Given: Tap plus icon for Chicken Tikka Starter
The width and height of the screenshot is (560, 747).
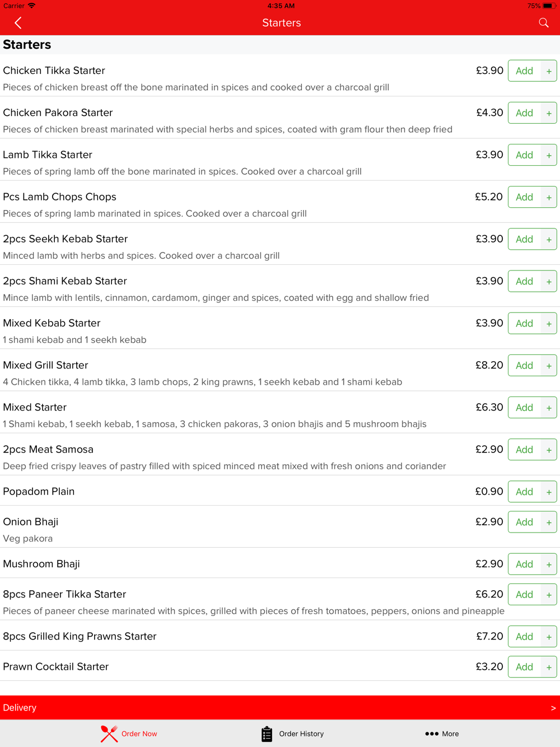Looking at the screenshot, I should click(x=549, y=71).
